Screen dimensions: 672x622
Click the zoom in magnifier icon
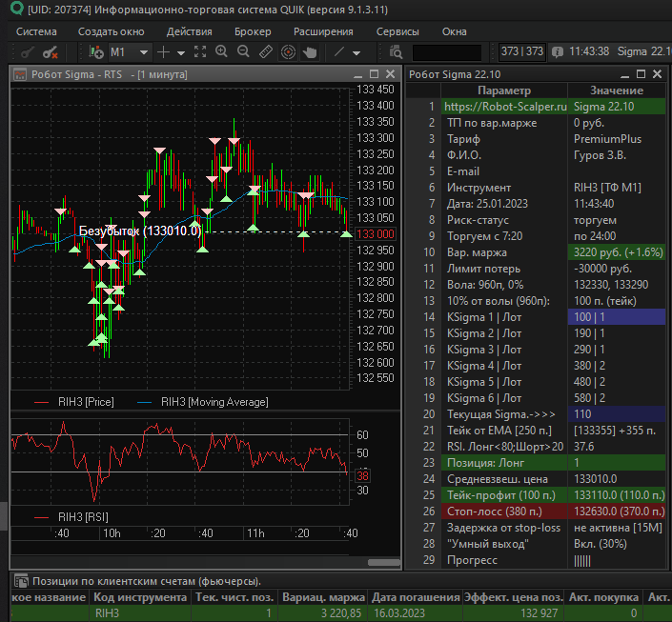tap(221, 51)
